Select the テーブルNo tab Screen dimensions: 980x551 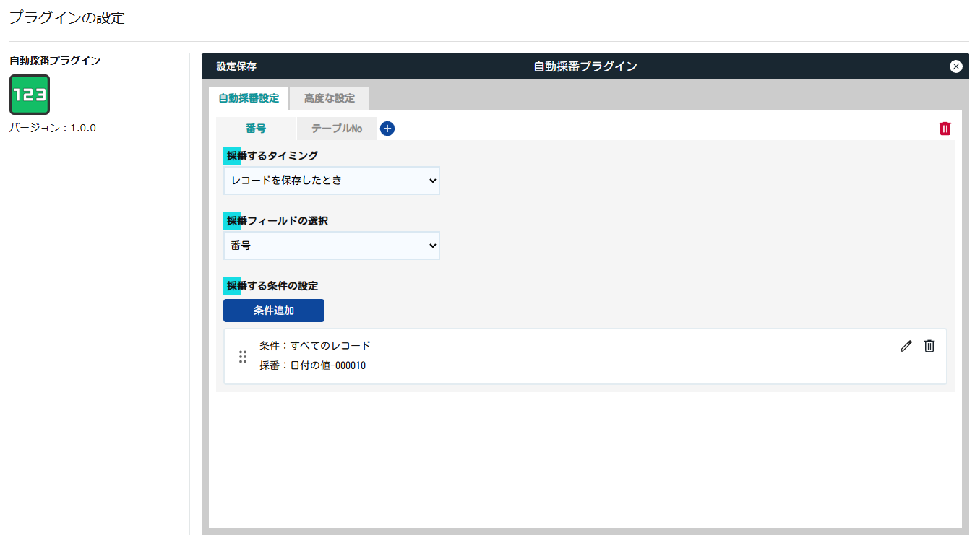[x=337, y=128]
